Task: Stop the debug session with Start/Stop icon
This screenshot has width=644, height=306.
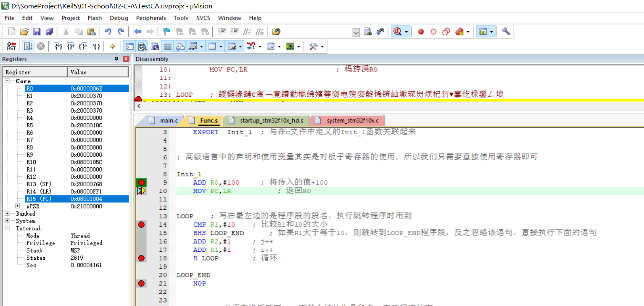Action: 397,32
